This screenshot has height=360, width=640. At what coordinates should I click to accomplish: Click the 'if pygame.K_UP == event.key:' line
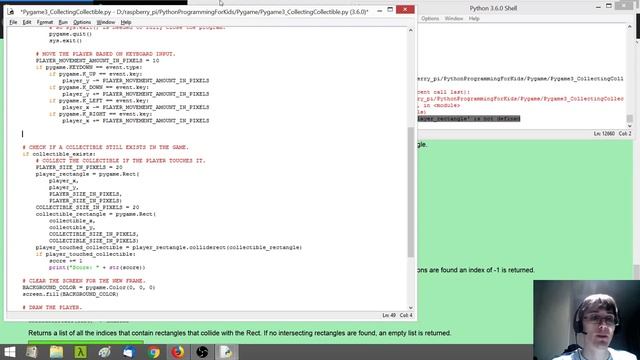coord(96,74)
